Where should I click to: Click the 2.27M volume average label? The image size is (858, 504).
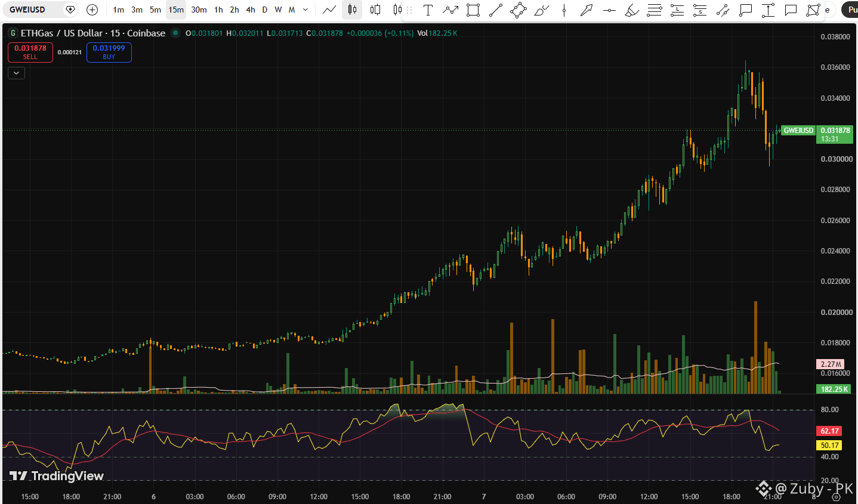[x=831, y=364]
